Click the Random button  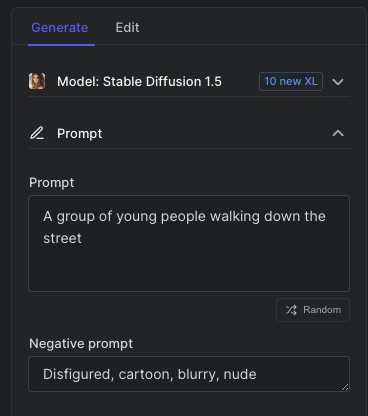(313, 310)
